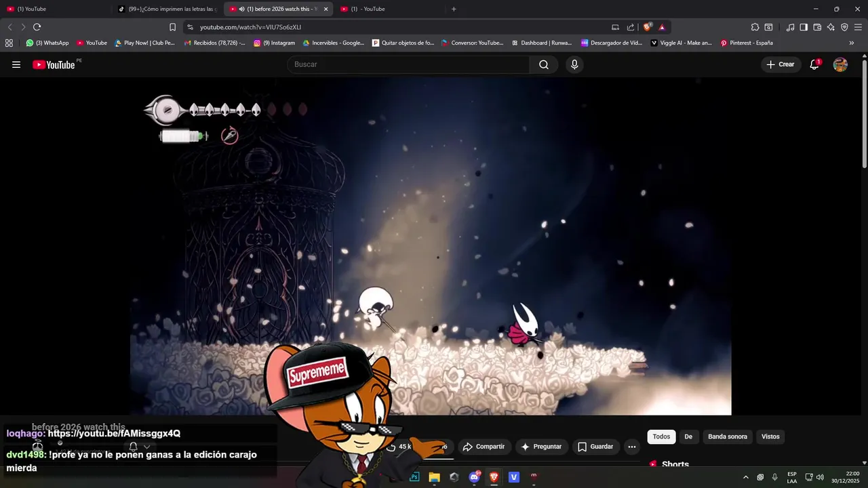Select the Banda sonora filter chip
The height and width of the screenshot is (488, 868).
pos(728,436)
